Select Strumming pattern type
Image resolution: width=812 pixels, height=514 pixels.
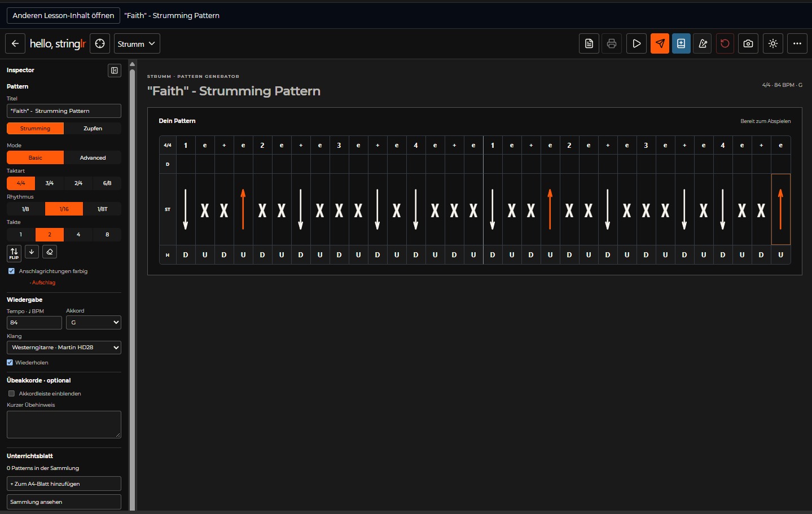(x=35, y=128)
